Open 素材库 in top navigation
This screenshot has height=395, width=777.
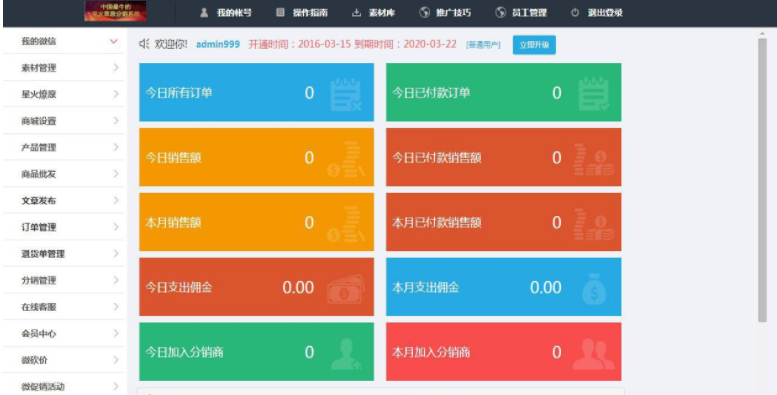click(382, 13)
